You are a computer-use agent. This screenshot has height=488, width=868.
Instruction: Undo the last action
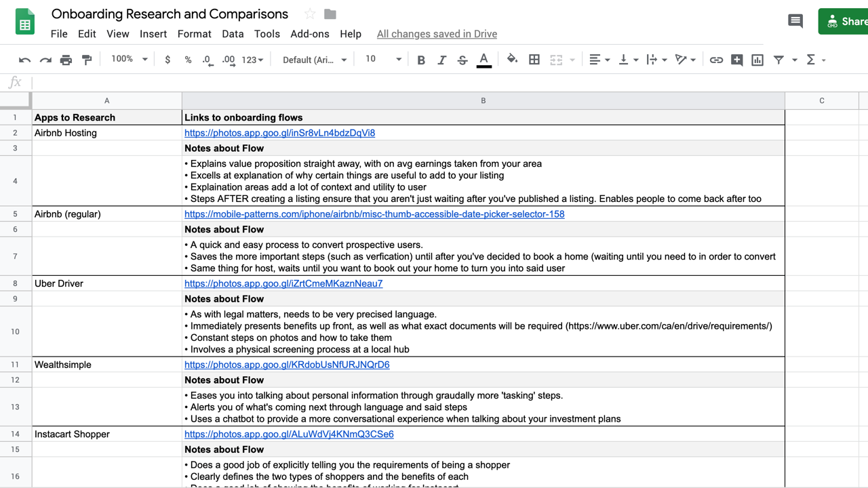click(x=25, y=60)
